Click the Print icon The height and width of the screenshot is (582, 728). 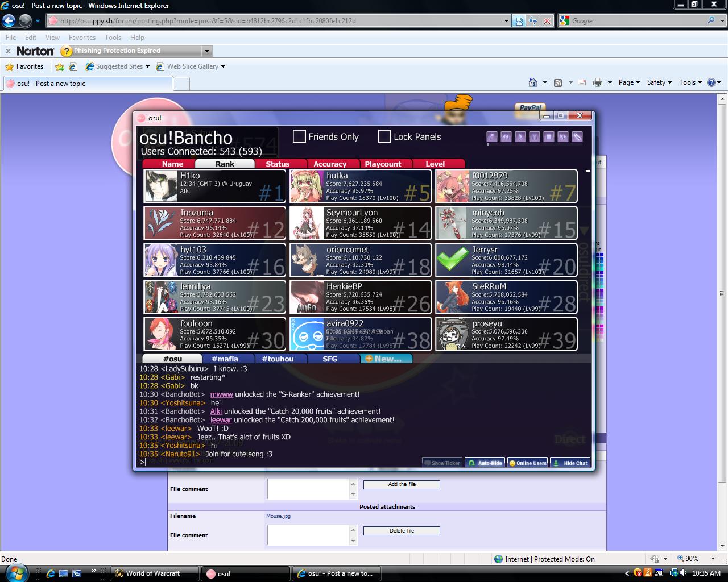point(598,82)
